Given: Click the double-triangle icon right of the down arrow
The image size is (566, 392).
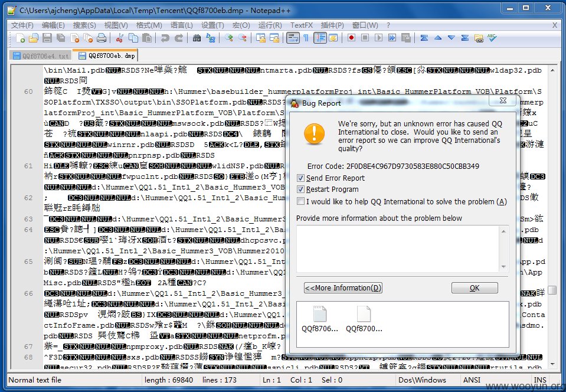Looking at the screenshot, I should 465,38.
